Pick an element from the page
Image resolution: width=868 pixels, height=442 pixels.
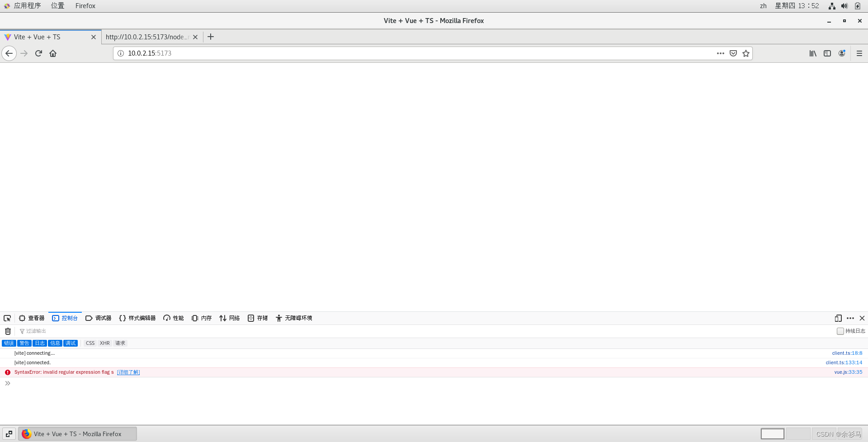point(7,318)
